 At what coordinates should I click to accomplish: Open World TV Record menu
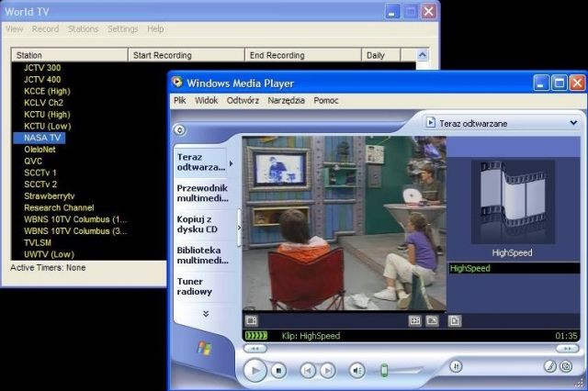[x=45, y=28]
